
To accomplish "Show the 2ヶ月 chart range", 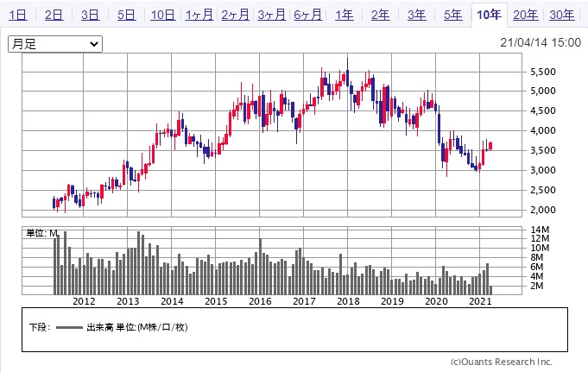I will tap(236, 15).
